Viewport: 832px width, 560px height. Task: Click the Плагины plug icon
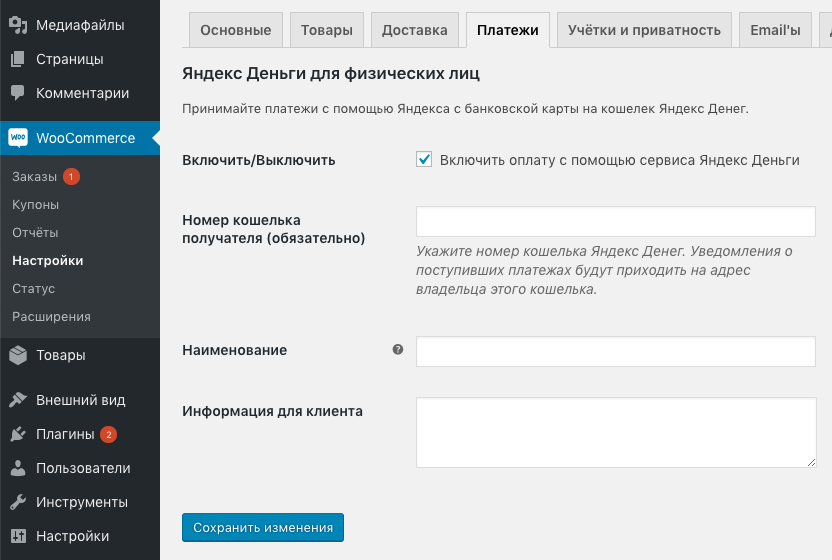[18, 434]
